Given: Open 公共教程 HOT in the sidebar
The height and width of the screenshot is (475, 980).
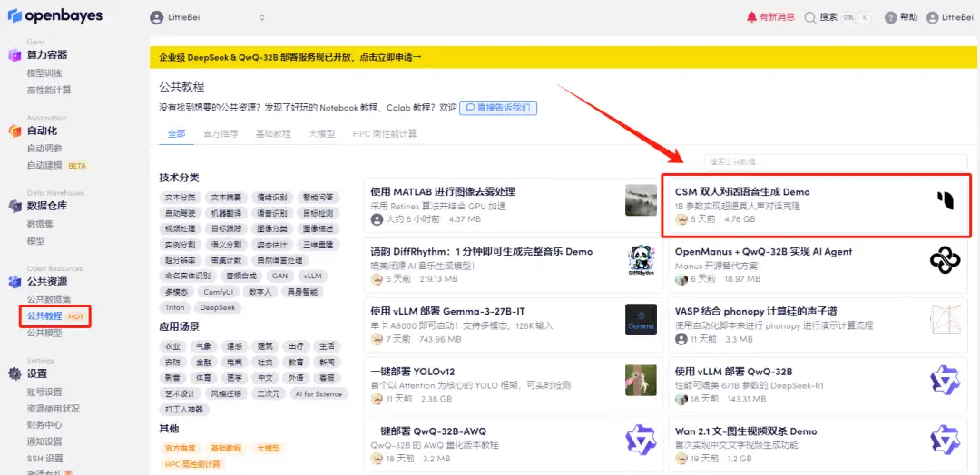Looking at the screenshot, I should (x=55, y=315).
